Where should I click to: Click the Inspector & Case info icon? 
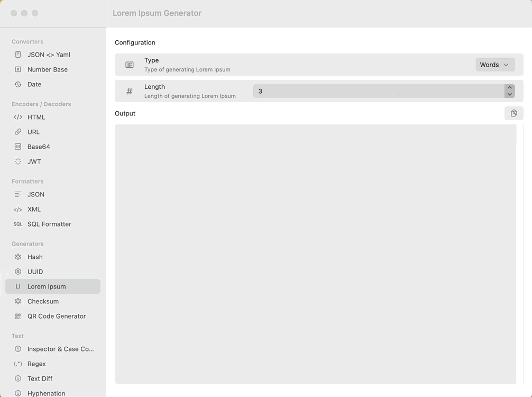click(x=18, y=349)
